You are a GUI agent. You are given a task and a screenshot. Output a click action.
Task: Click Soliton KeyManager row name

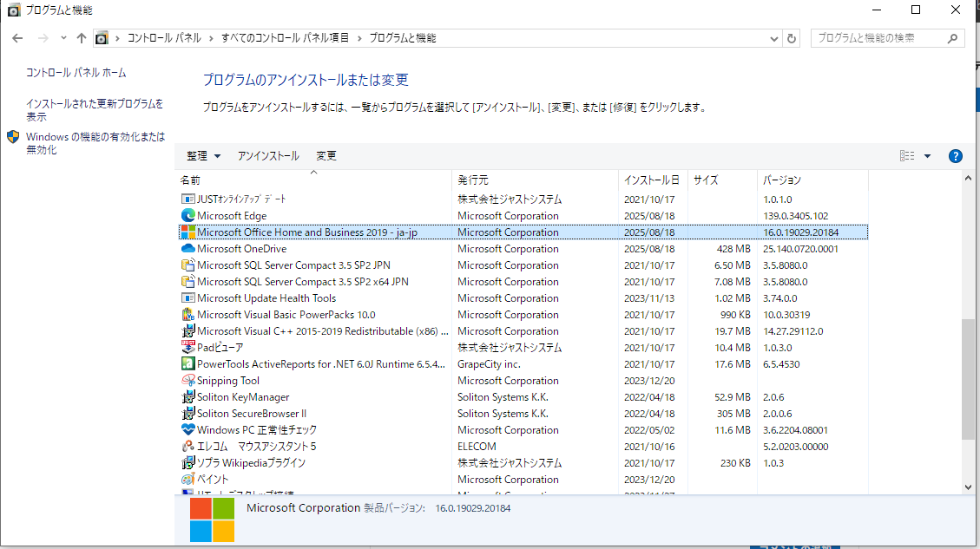[x=243, y=396]
